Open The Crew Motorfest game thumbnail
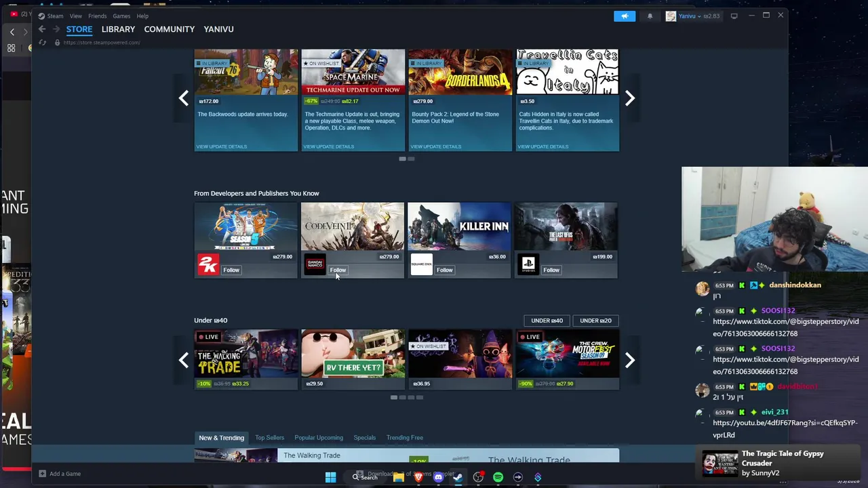Screen dimensions: 868x488 pos(567,354)
